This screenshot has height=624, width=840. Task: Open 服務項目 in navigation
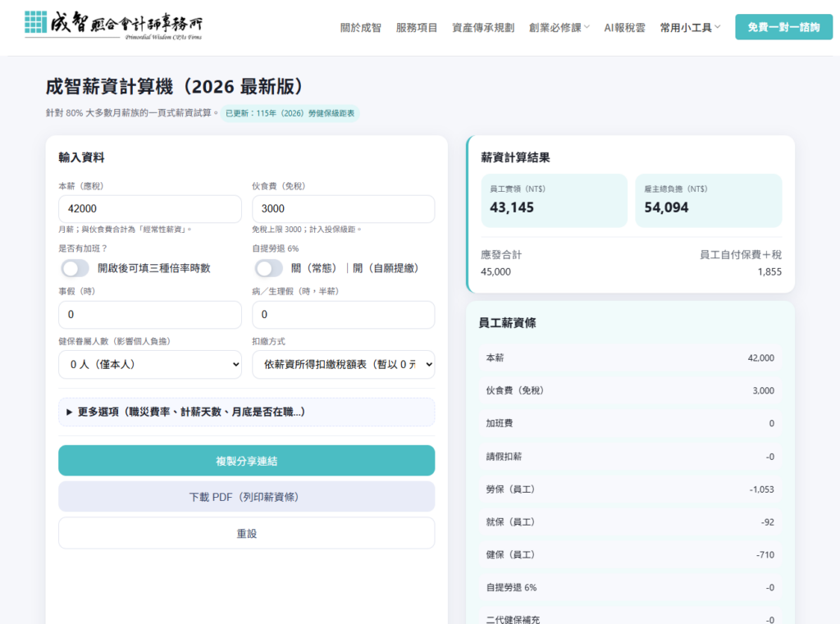417,27
